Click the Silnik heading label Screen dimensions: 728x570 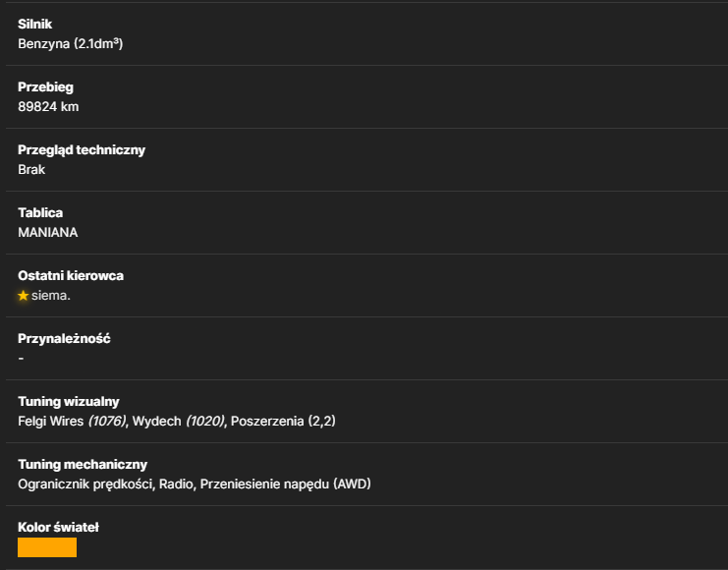tap(34, 25)
